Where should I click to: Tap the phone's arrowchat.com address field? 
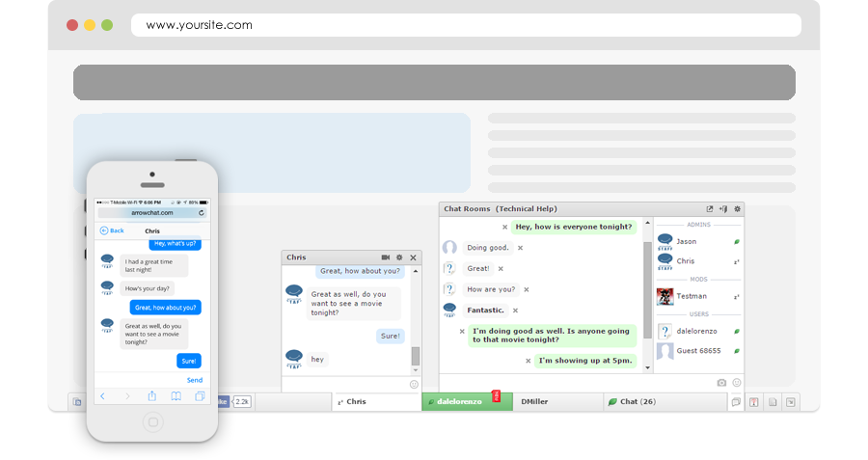point(152,212)
